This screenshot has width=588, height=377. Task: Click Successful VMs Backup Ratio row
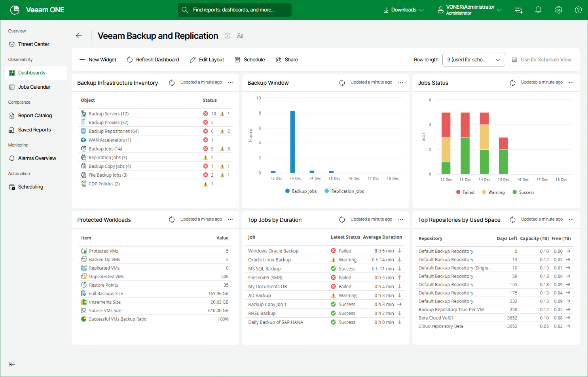[155, 319]
